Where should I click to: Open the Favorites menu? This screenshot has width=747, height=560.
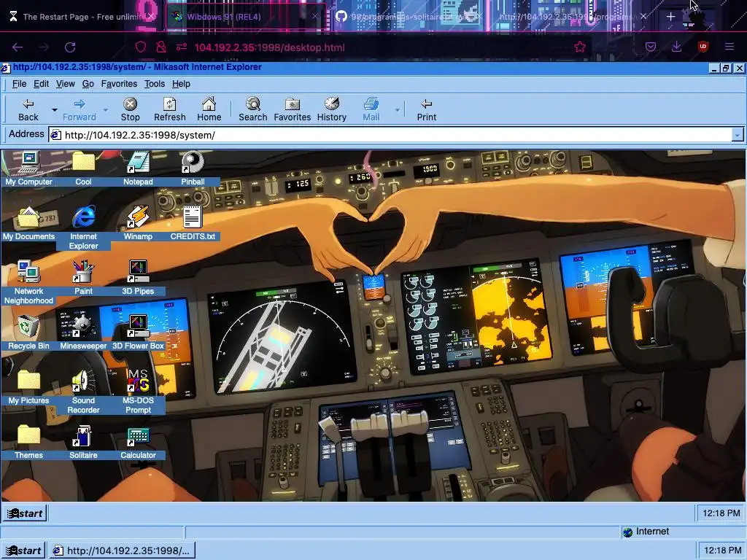click(x=119, y=84)
